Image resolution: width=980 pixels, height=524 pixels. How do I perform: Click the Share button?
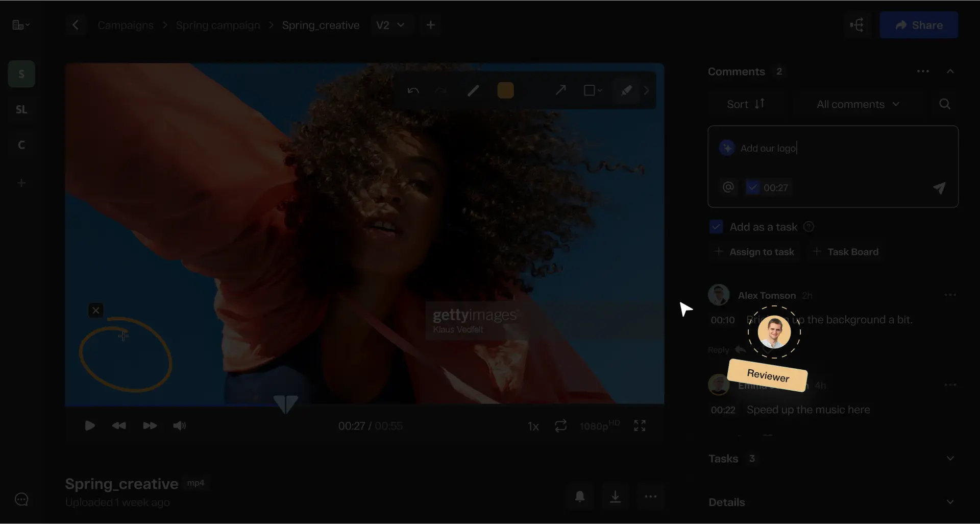pyautogui.click(x=919, y=25)
